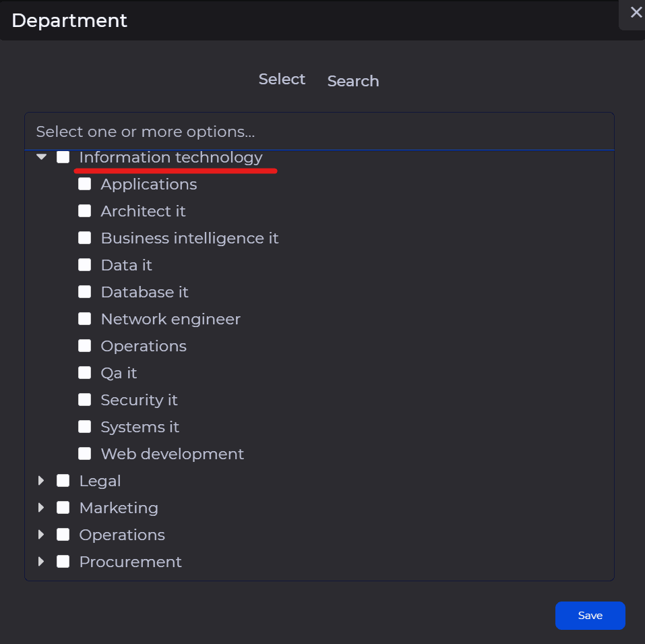Close the Department dialog with X
The image size is (645, 644).
635,13
